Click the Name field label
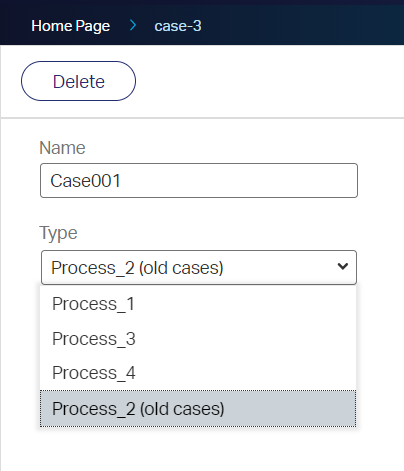This screenshot has width=404, height=471. (62, 148)
